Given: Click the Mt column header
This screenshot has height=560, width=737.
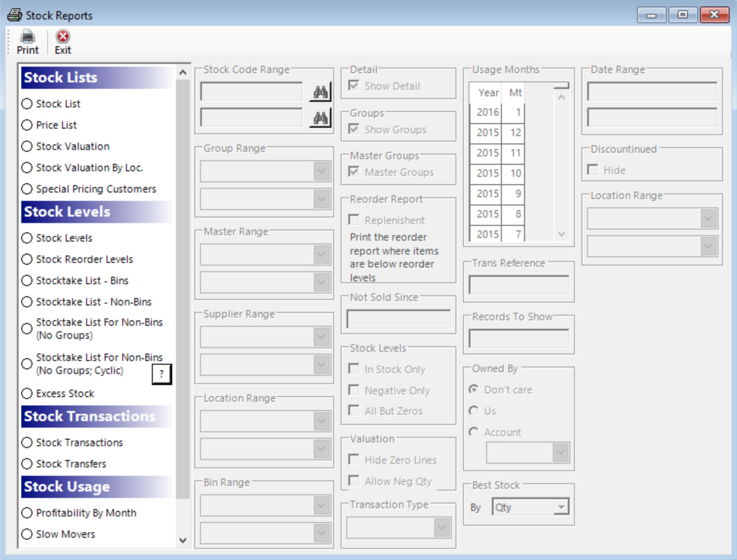Looking at the screenshot, I should pyautogui.click(x=515, y=93).
